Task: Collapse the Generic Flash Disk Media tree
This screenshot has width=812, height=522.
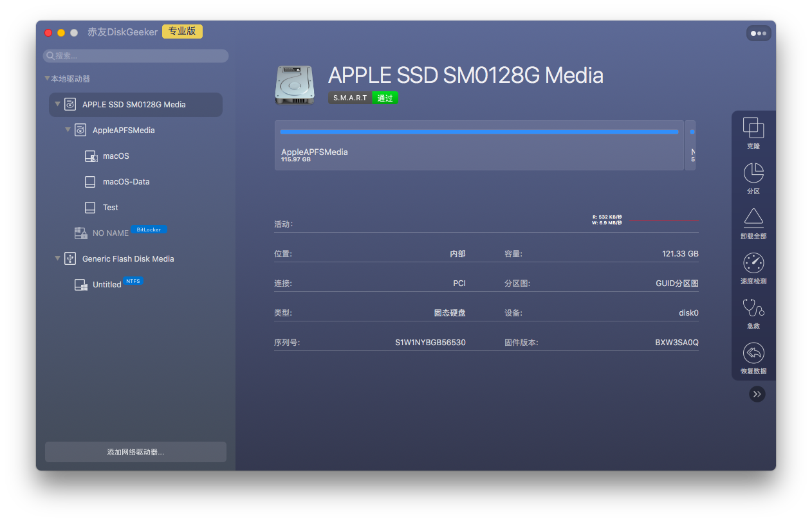Action: [x=57, y=258]
